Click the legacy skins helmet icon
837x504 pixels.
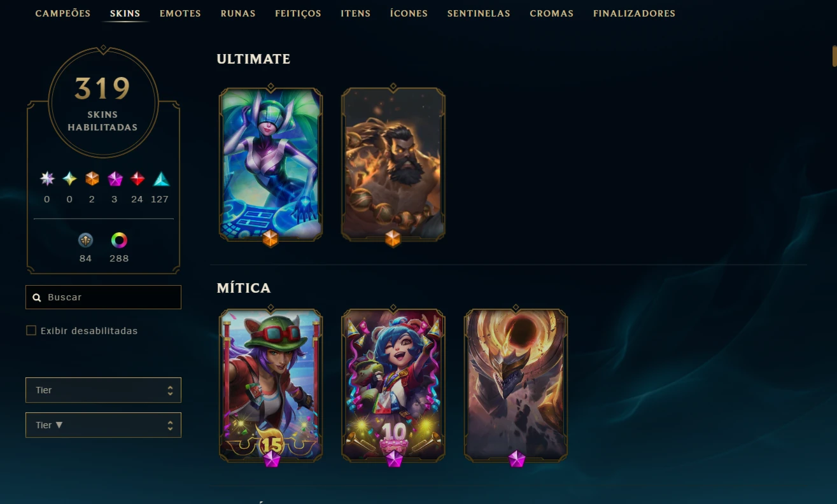coord(85,240)
